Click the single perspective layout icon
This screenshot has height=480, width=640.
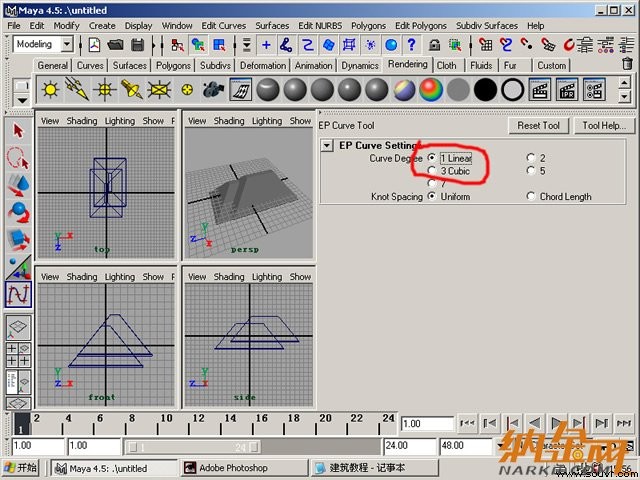click(x=18, y=327)
